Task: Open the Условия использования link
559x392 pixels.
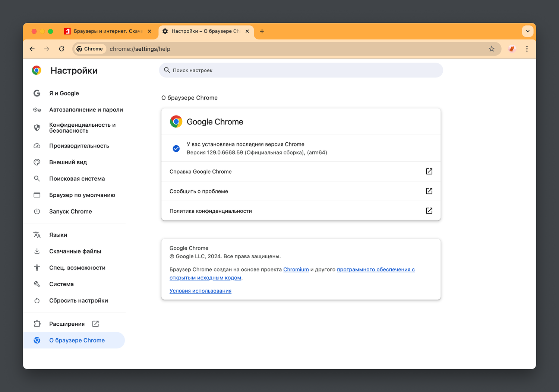Action: (x=200, y=291)
